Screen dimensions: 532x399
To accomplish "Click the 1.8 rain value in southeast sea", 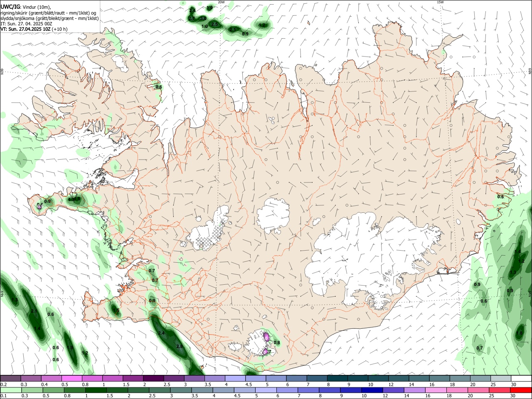I will pos(519,333).
